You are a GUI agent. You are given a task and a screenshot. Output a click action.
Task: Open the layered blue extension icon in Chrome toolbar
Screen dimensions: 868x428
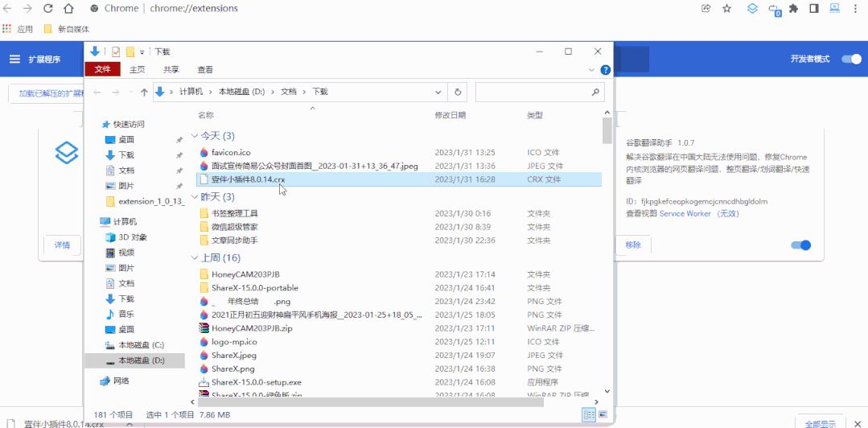752,8
